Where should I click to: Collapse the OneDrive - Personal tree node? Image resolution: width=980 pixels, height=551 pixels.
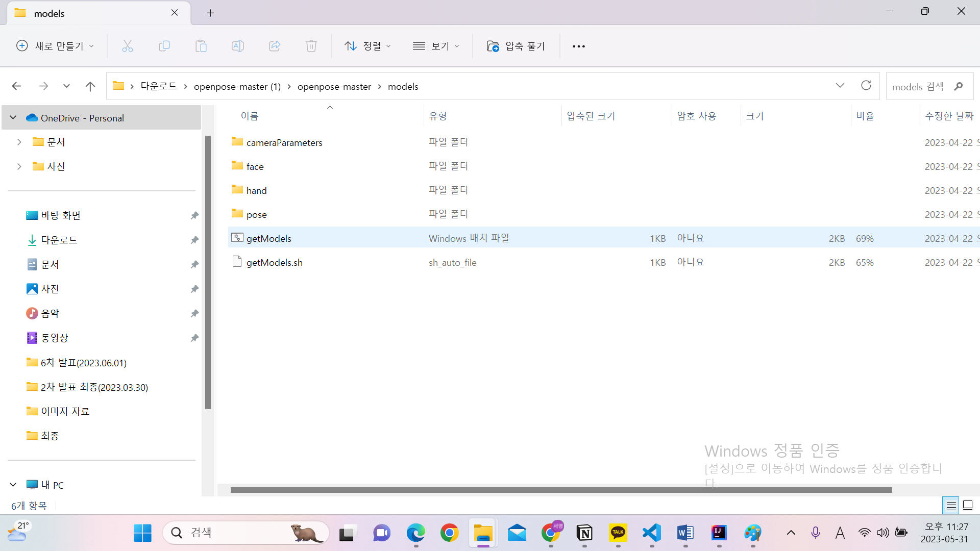pos(13,118)
